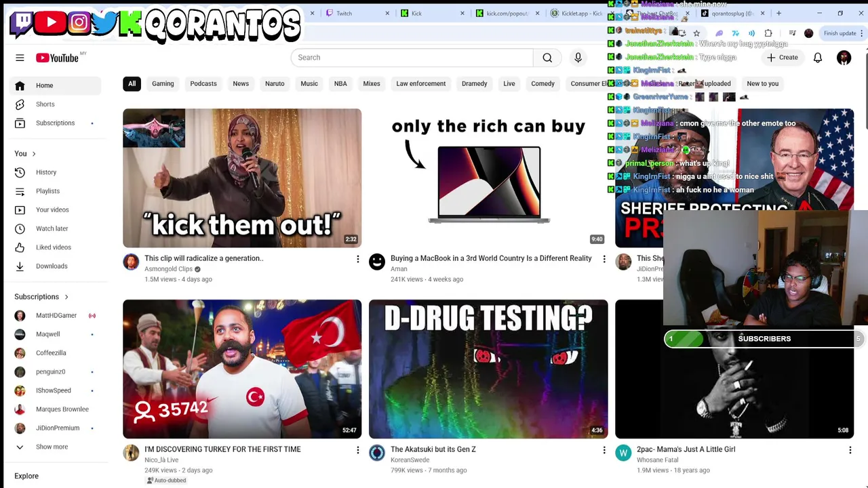The image size is (868, 488).
Task: Open more actions for Akatsuki video
Action: click(x=604, y=450)
